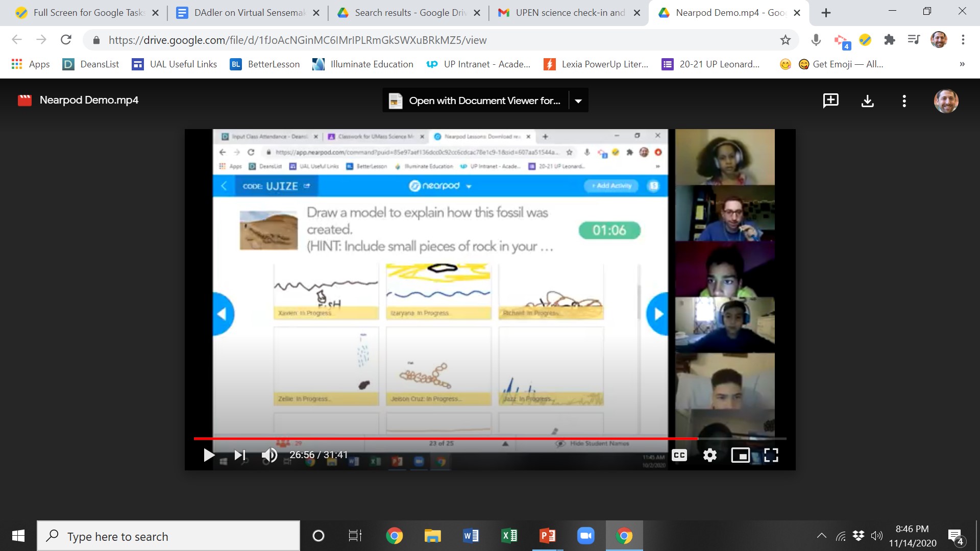Add a shortcut to Drive
Viewport: 980px width, 551px height.
[x=830, y=101]
